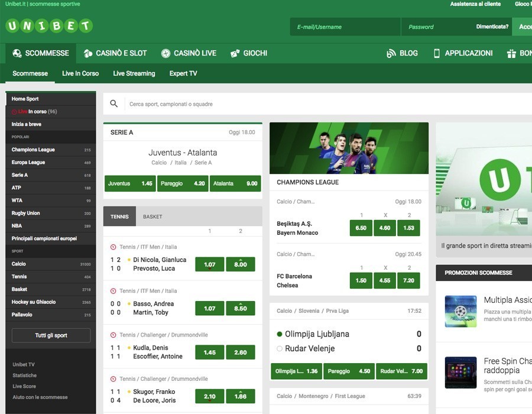This screenshot has height=414, width=532.
Task: Open Aiuto con le scommesse link
Action: pos(40,397)
